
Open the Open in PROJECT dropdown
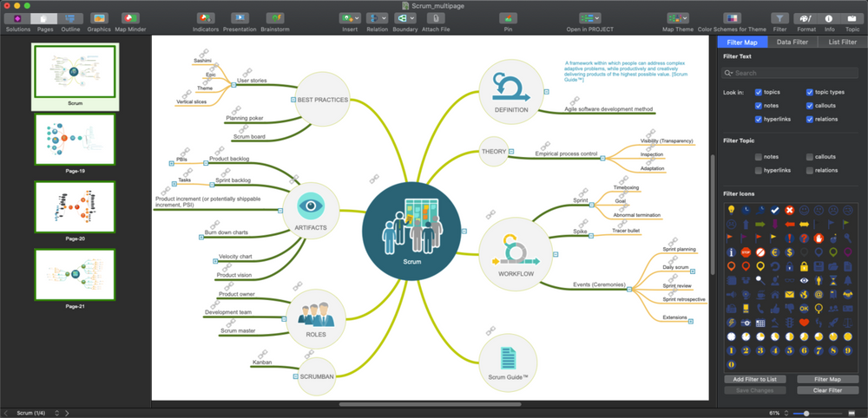coord(590,18)
